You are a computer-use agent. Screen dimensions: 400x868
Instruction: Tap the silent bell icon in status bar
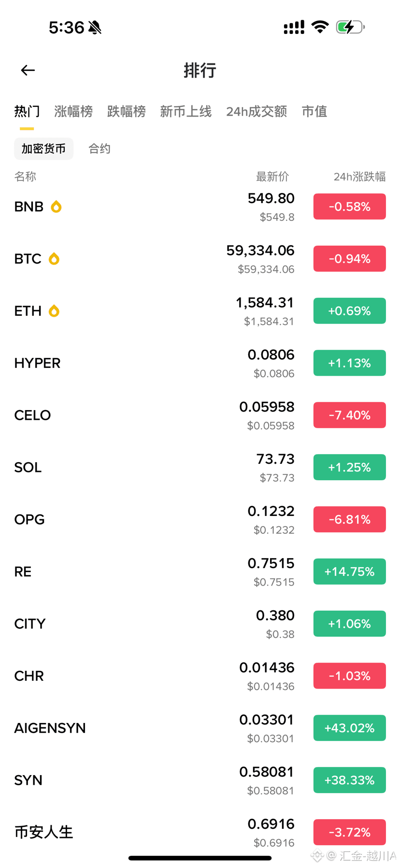tap(95, 28)
